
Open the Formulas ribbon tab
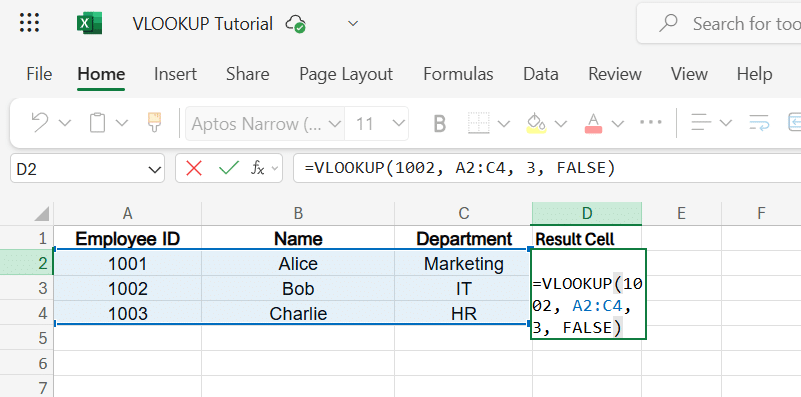tap(458, 74)
